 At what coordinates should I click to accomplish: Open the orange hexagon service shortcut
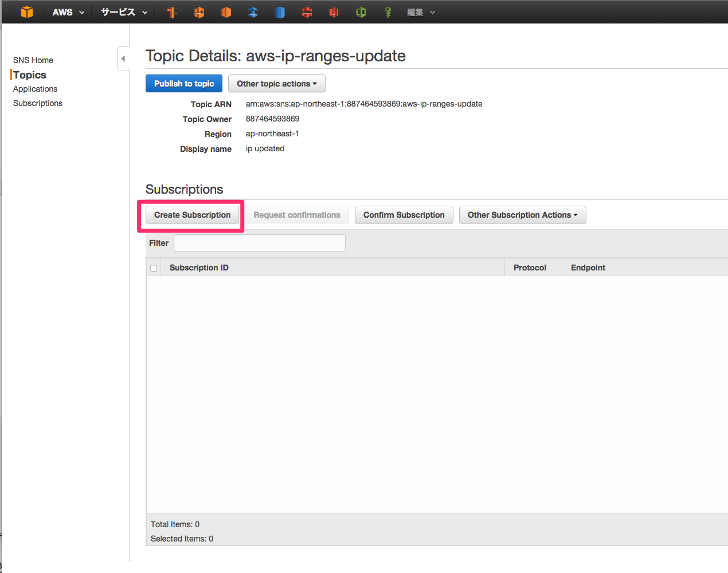pos(199,12)
